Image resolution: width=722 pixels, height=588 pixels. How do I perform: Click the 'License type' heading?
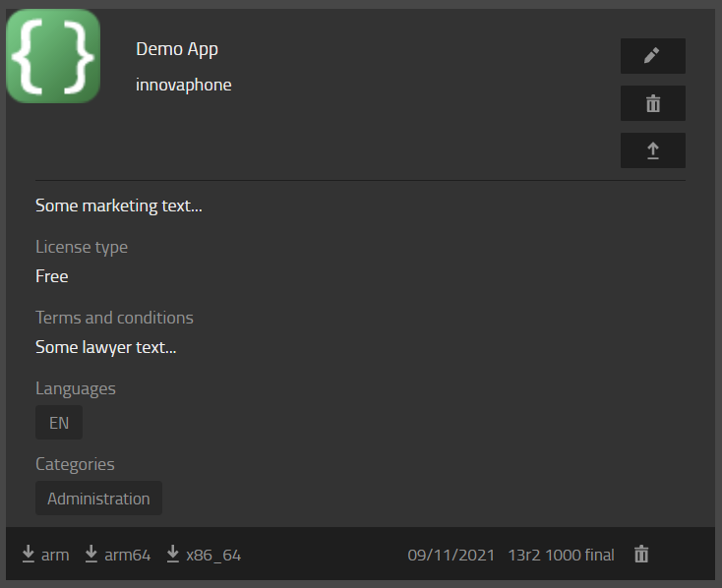[x=82, y=247]
